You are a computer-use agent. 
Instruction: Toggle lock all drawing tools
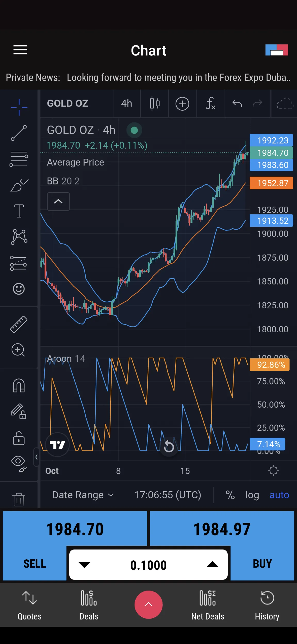click(x=19, y=438)
